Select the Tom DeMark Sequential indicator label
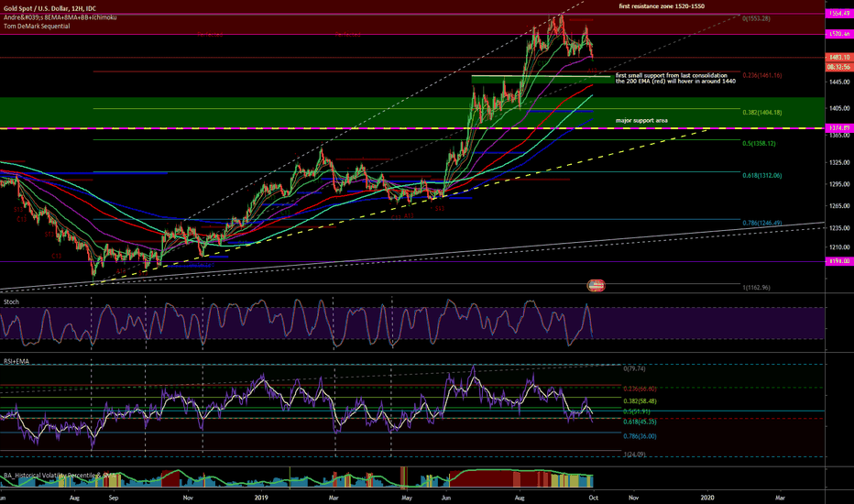This screenshot has height=504, width=854. [37, 27]
